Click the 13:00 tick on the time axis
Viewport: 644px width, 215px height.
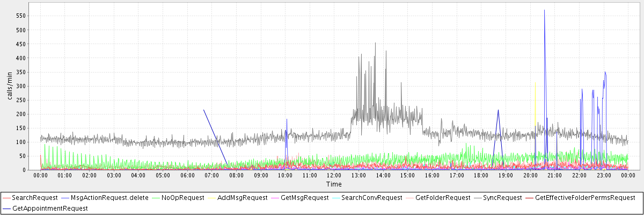point(358,175)
